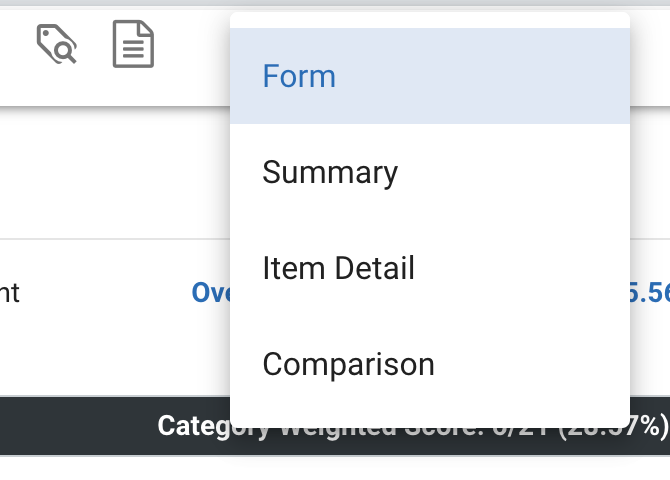
Task: Click the tag search icon
Action: 57,45
